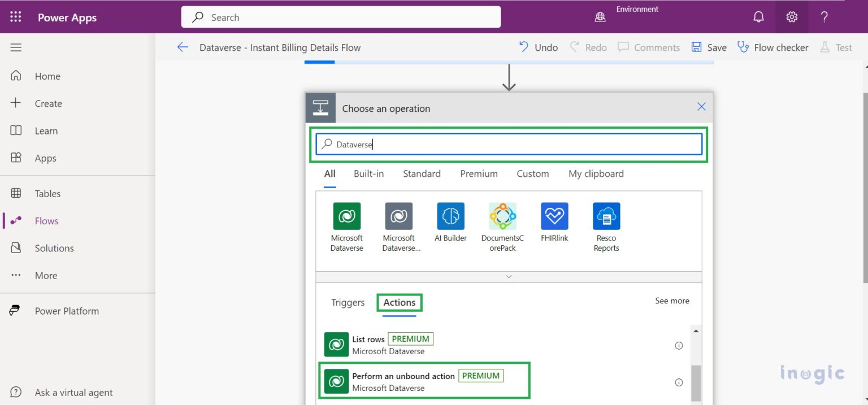Select the Resco Reports connector
Viewport: 868px width, 405px height.
coord(606,227)
